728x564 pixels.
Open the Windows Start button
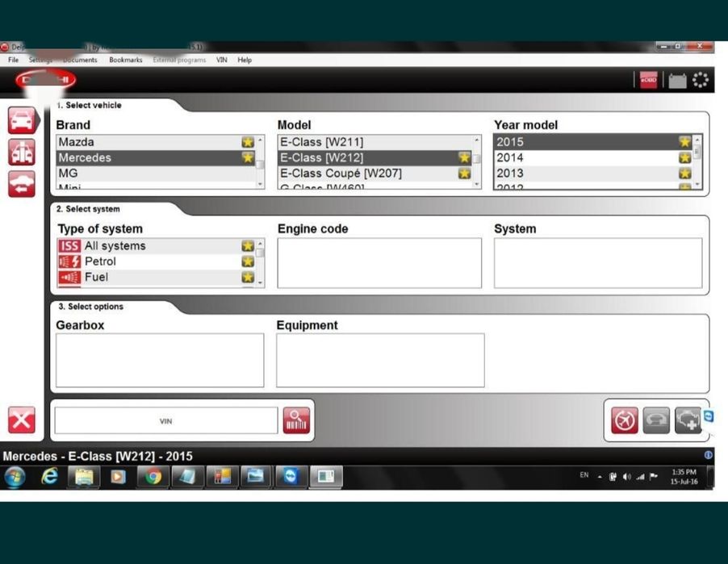15,477
